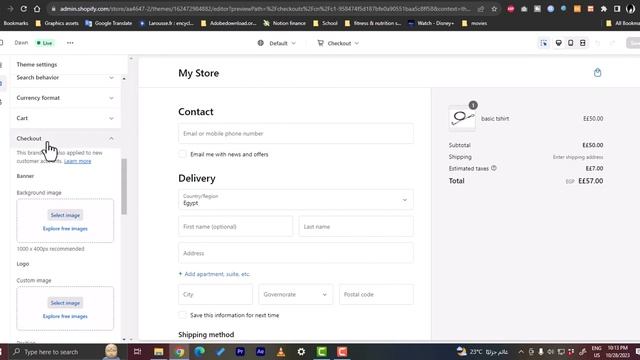
Task: Open Notion finance bookmark
Action: pyautogui.click(x=284, y=23)
